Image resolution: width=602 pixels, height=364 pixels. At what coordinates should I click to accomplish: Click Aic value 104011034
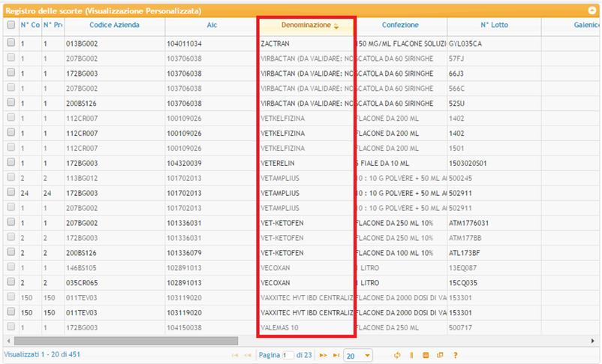click(185, 44)
